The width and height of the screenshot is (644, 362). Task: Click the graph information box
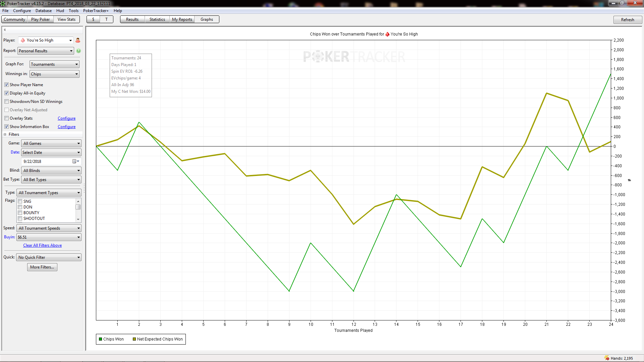[131, 75]
